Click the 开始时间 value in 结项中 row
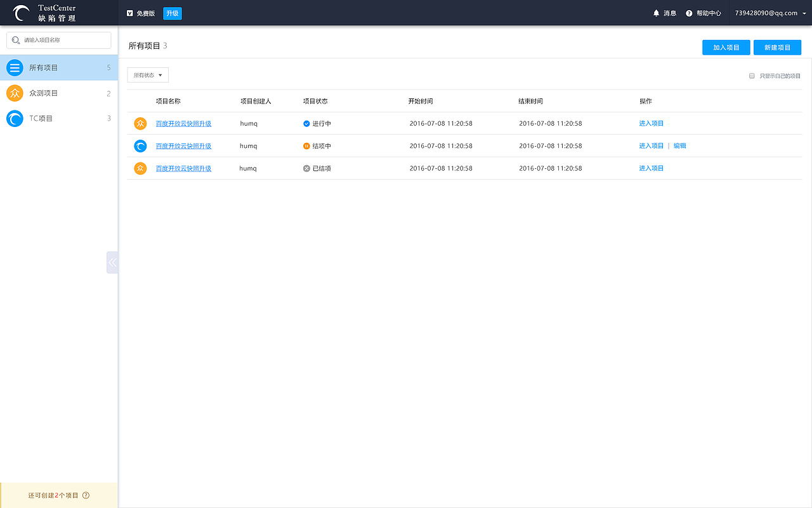Screen dimensions: 812x508 click(441, 146)
